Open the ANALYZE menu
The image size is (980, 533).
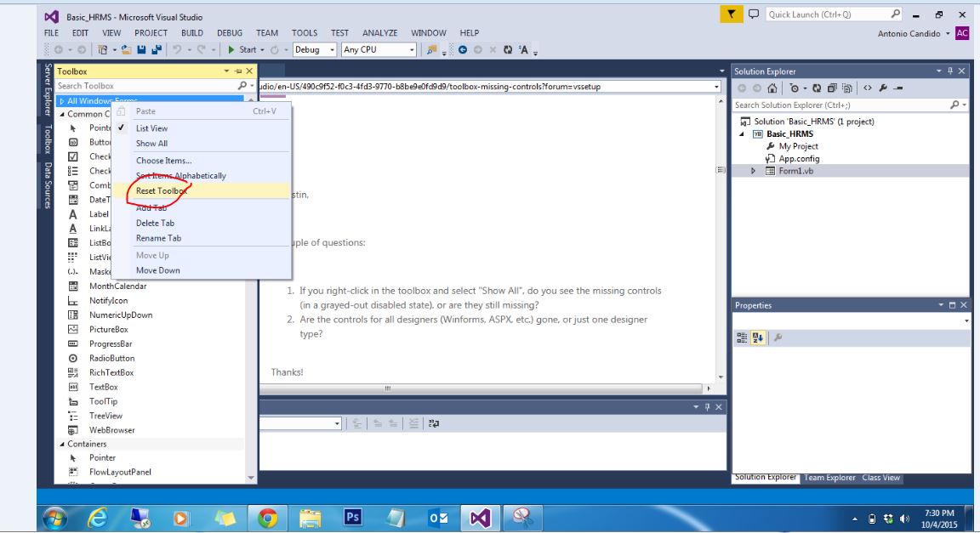(x=380, y=33)
